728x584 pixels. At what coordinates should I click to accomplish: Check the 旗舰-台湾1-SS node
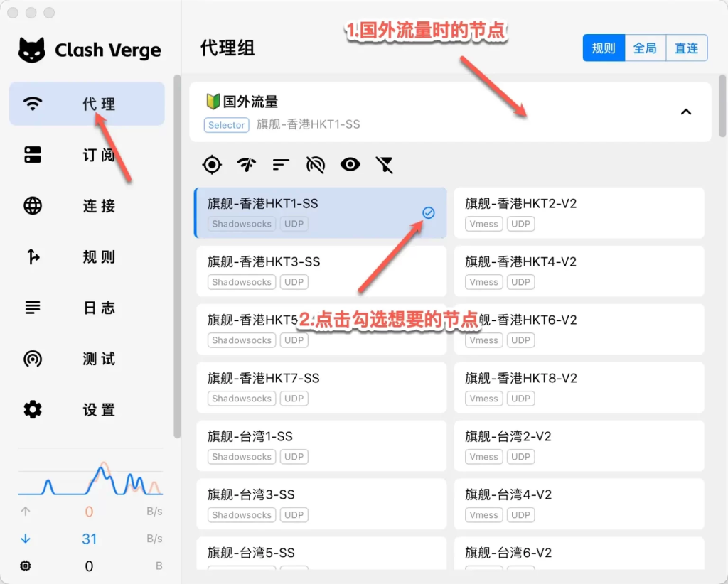[x=320, y=445]
